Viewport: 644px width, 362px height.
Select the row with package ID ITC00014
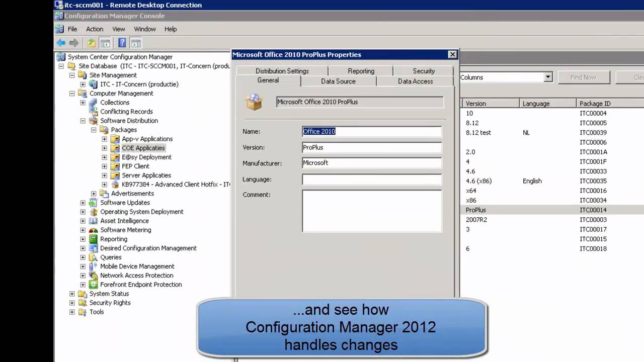click(552, 210)
